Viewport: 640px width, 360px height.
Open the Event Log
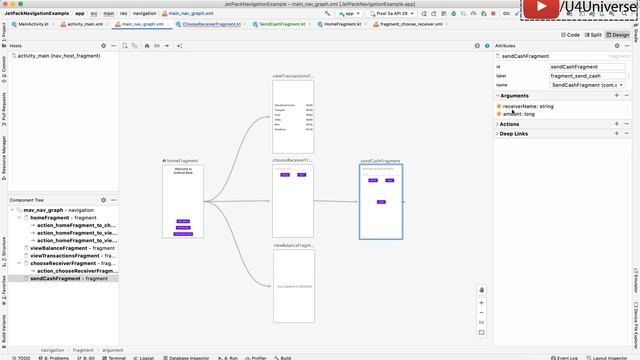(564, 358)
